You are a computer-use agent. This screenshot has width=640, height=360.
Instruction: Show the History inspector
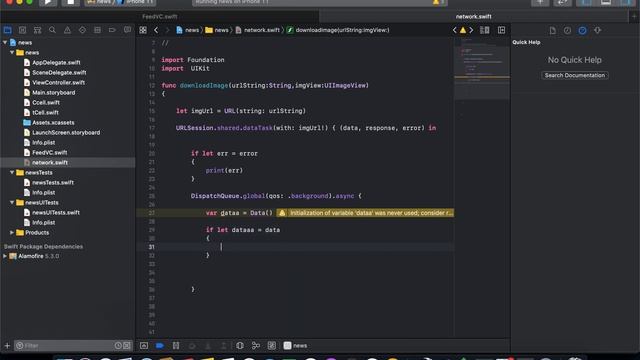(567, 30)
